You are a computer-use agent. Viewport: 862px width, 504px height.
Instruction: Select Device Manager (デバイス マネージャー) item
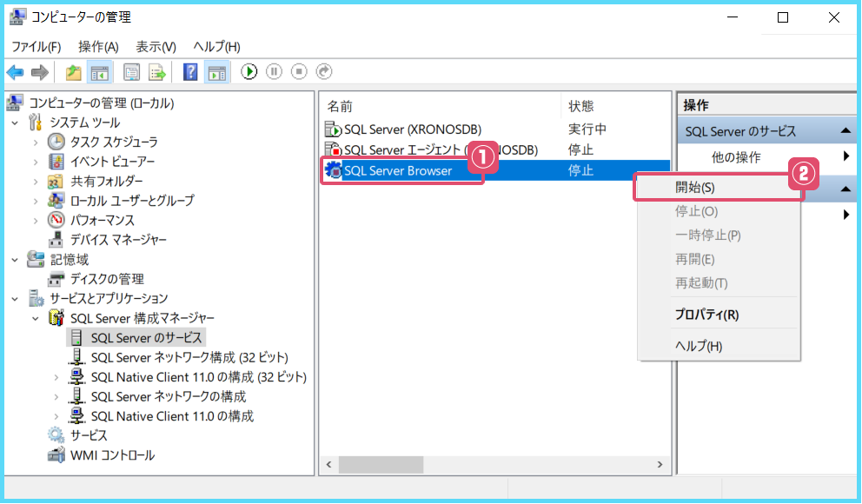(x=118, y=240)
